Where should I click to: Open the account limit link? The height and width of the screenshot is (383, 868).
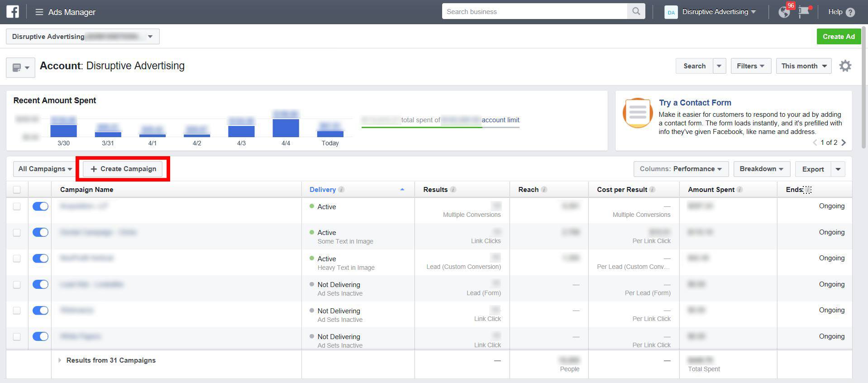(500, 120)
